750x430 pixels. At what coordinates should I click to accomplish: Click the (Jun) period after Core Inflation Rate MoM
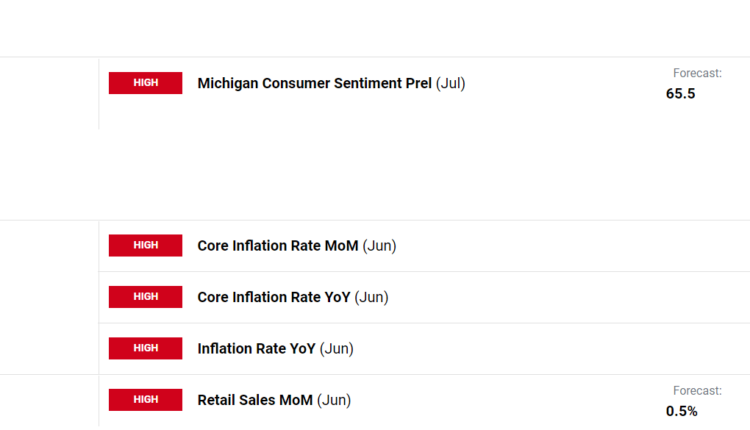tap(379, 245)
